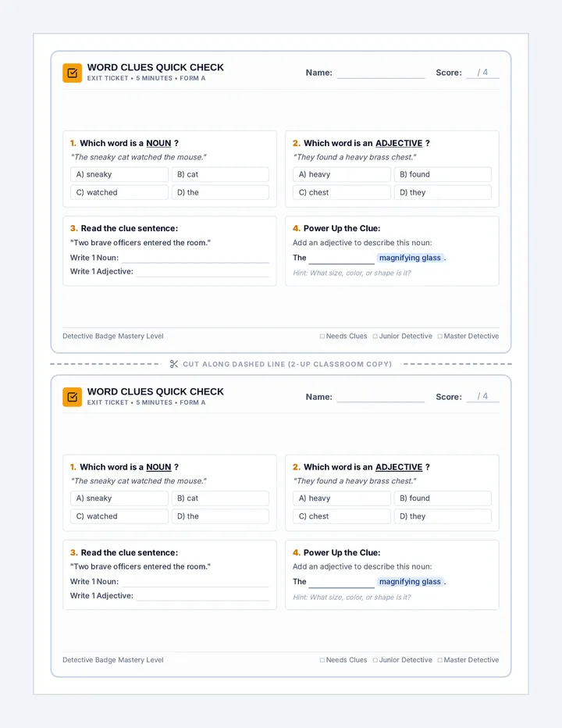Check the bottom ticket's Needs Clues box
The height and width of the screenshot is (728, 562).
pyautogui.click(x=322, y=660)
